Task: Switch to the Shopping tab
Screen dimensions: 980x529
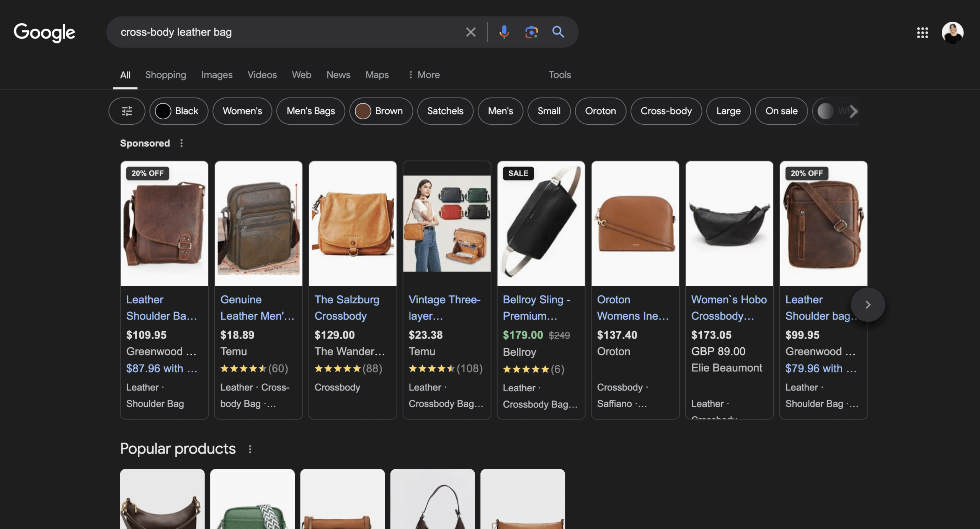Action: coord(165,75)
